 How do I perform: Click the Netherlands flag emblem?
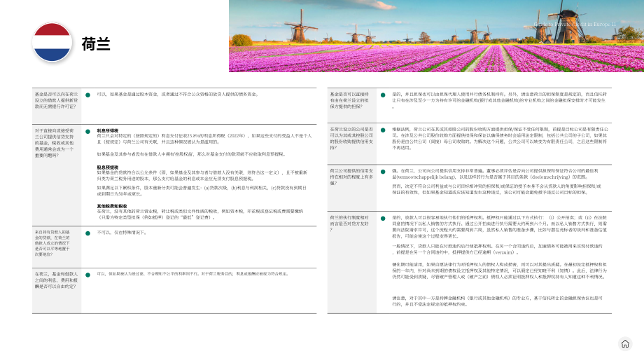click(52, 42)
